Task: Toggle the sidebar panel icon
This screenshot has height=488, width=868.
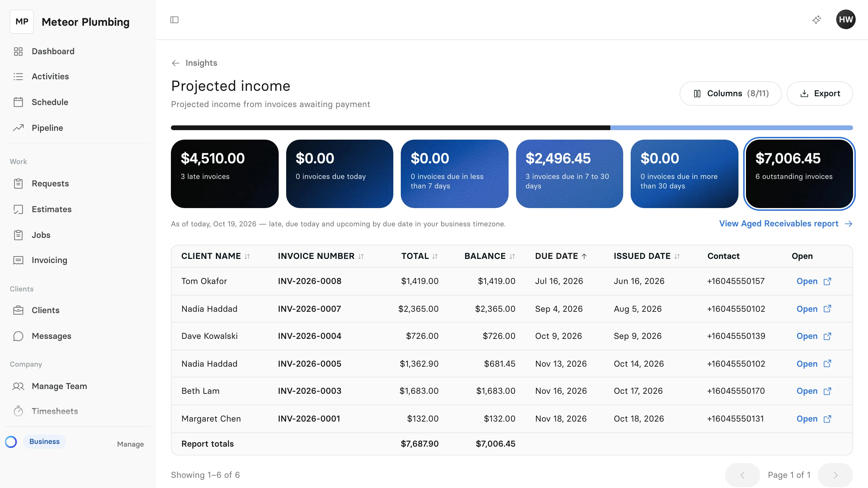Action: point(174,20)
